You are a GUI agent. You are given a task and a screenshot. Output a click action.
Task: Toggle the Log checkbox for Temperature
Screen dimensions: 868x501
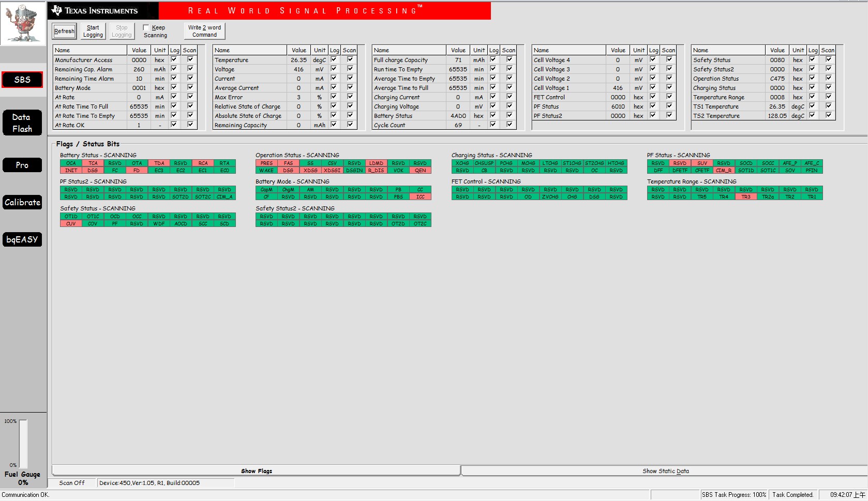click(x=334, y=59)
